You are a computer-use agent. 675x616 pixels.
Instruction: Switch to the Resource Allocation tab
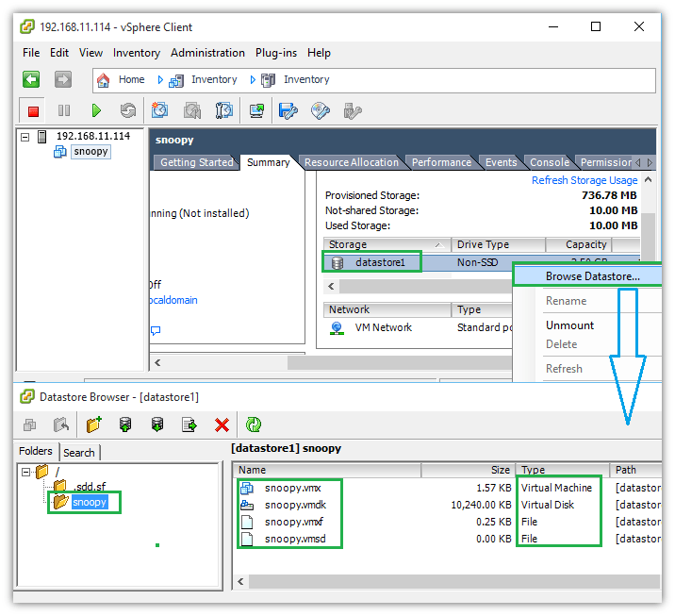[352, 162]
